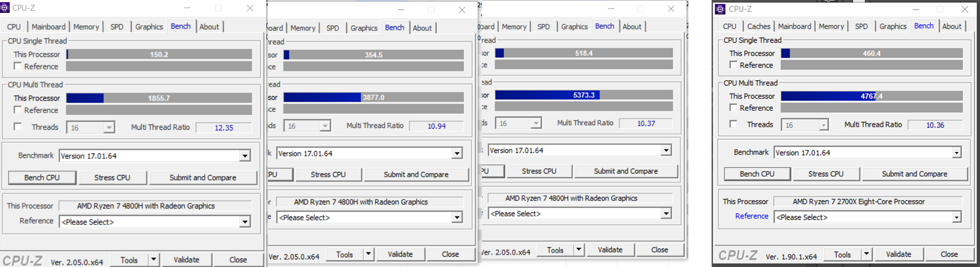Open Mainboard tab in the 150.2 window

click(48, 26)
